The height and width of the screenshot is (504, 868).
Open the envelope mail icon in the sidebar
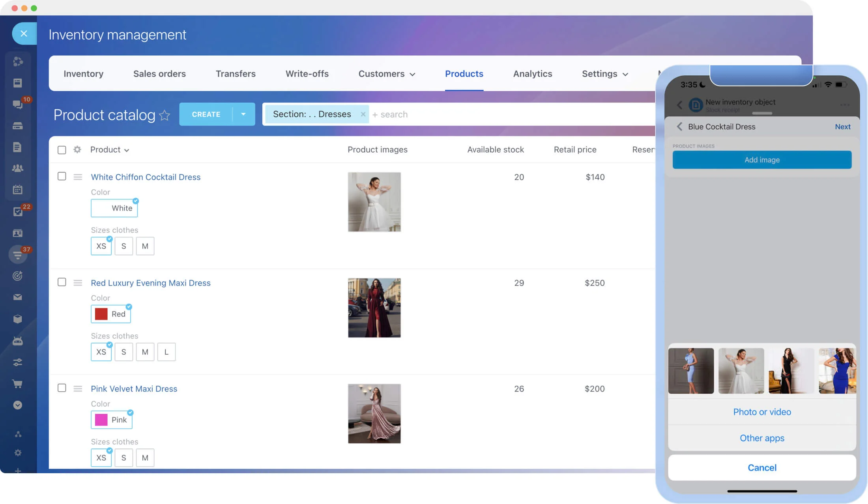click(18, 297)
